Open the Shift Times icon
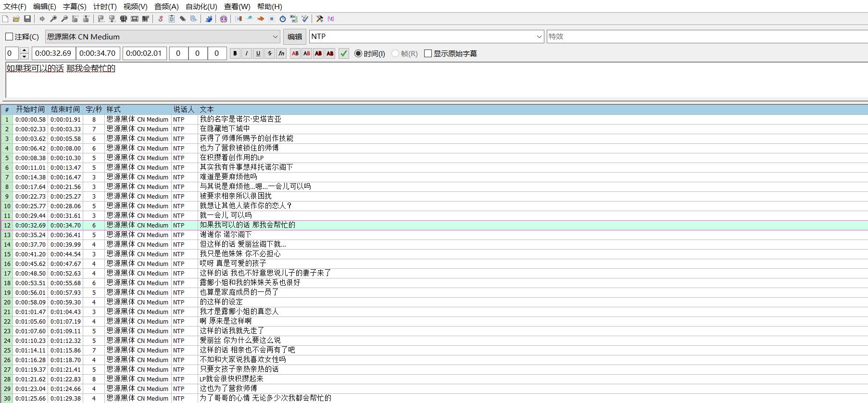This screenshot has width=868, height=403. click(239, 19)
